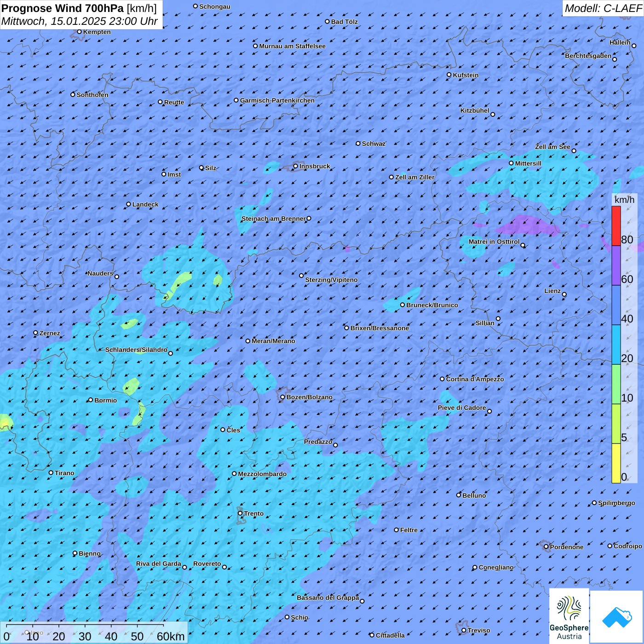
Task: Click the 'Prognose Wind 700hPa [km/h]' title
Action: tap(79, 8)
